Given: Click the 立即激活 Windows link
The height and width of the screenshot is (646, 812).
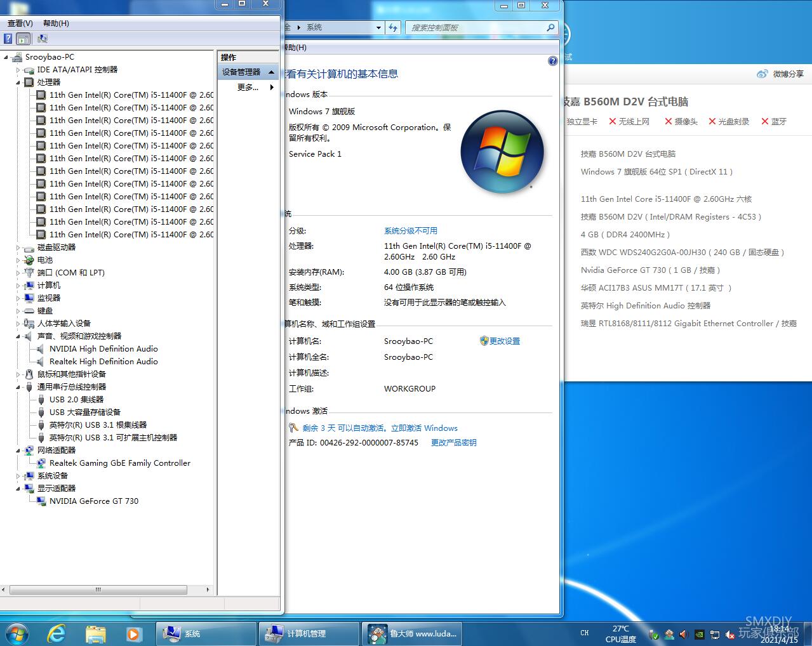Looking at the screenshot, I should tap(424, 428).
